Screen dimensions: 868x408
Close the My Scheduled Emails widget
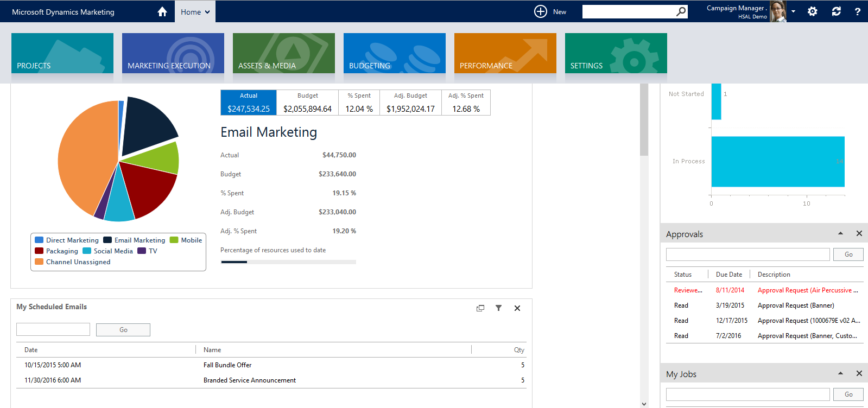click(x=517, y=308)
